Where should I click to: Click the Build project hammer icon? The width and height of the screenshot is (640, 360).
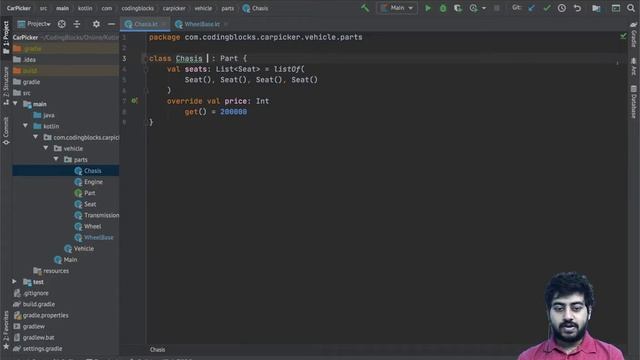tap(365, 8)
